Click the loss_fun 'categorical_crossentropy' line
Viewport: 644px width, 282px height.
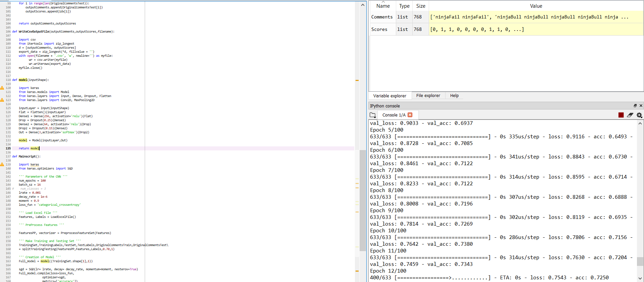(x=50, y=205)
